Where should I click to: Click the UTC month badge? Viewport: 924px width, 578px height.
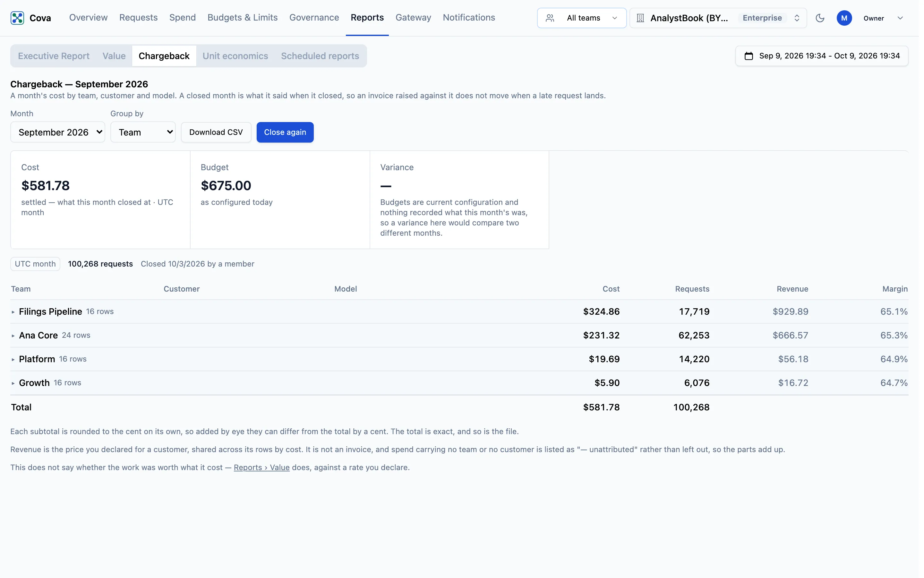pos(35,264)
